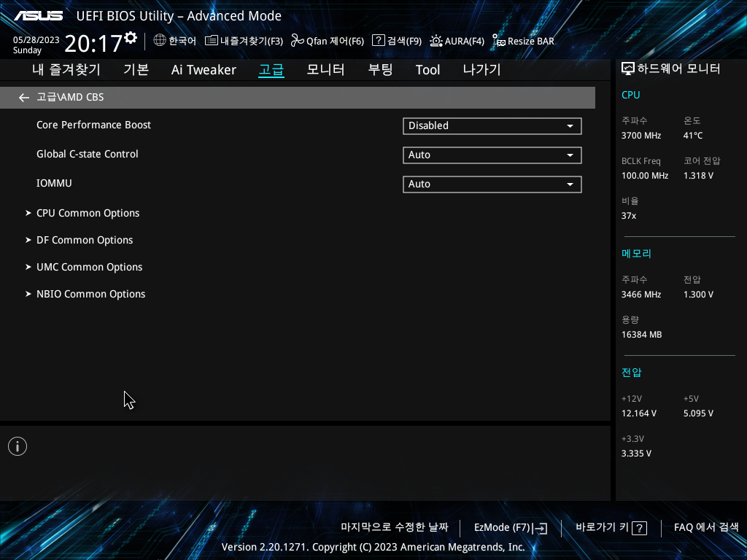This screenshot has width=747, height=560.
Task: Click Core Performance Boost label
Action: [x=94, y=125]
